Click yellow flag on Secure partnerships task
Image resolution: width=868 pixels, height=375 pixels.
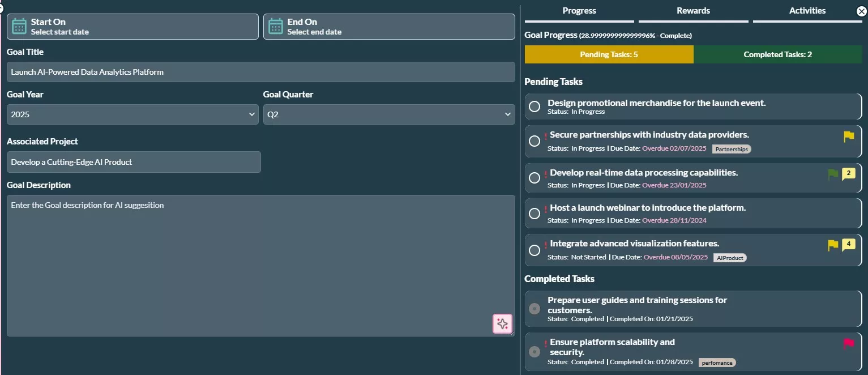pos(849,137)
